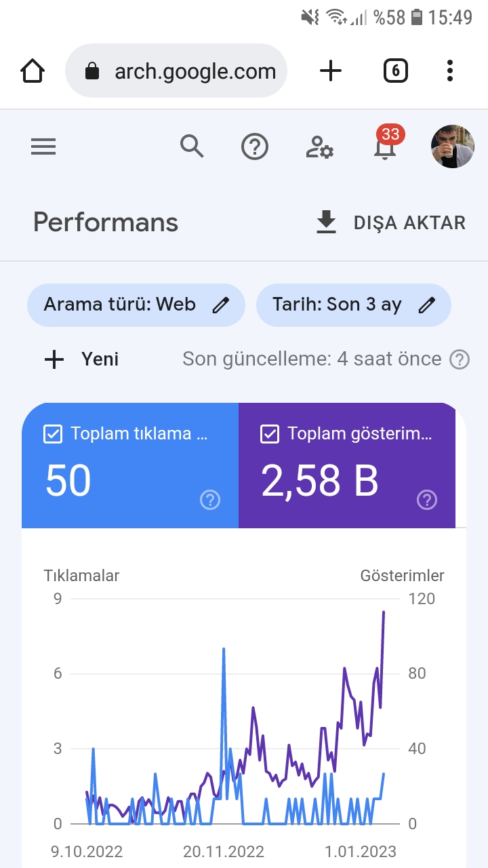Screen dimensions: 488x868
Task: Toggle the Toplam tıklama checkbox
Action: (x=53, y=434)
